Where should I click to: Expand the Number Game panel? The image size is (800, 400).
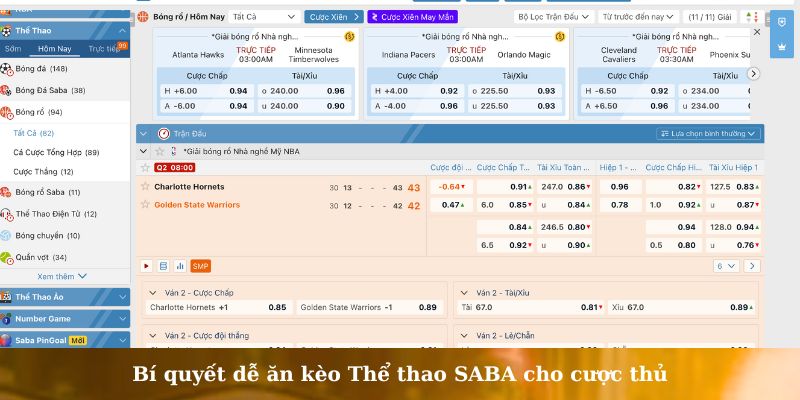click(x=122, y=319)
